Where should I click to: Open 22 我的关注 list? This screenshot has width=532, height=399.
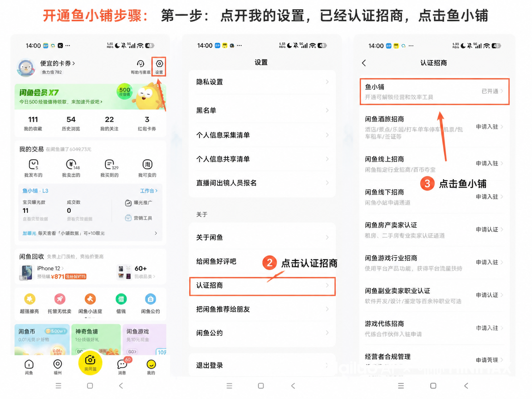109,123
